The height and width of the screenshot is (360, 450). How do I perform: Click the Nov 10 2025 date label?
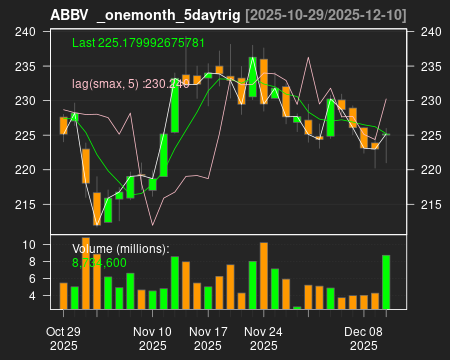(x=152, y=338)
